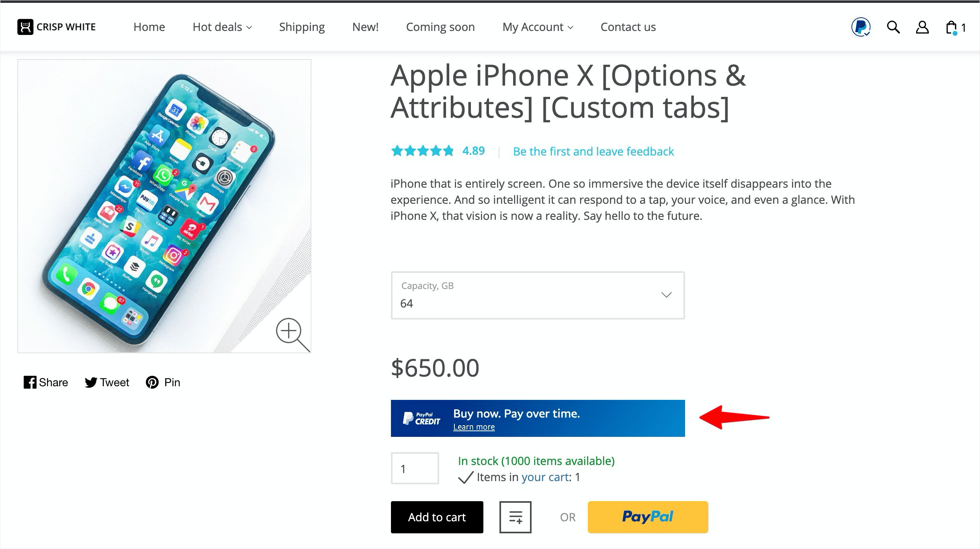Expand the Capacity, GB dropdown
The height and width of the screenshot is (549, 980).
[x=537, y=295]
